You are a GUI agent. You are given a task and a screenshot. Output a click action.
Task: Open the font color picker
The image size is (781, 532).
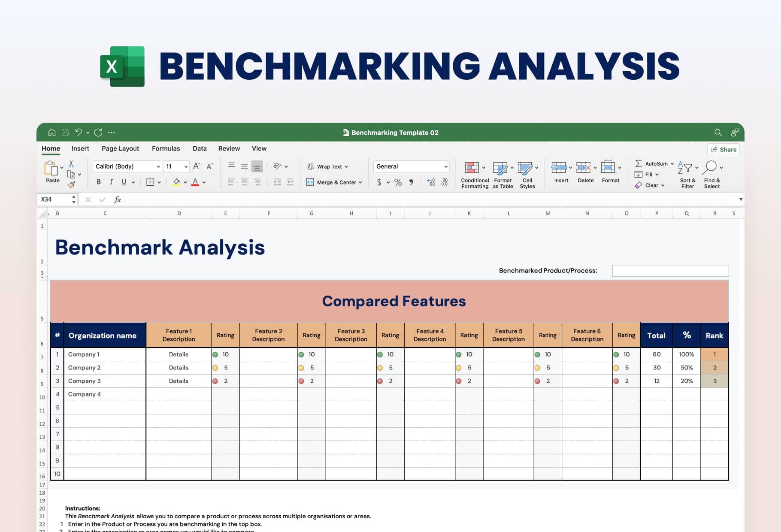[x=195, y=182]
